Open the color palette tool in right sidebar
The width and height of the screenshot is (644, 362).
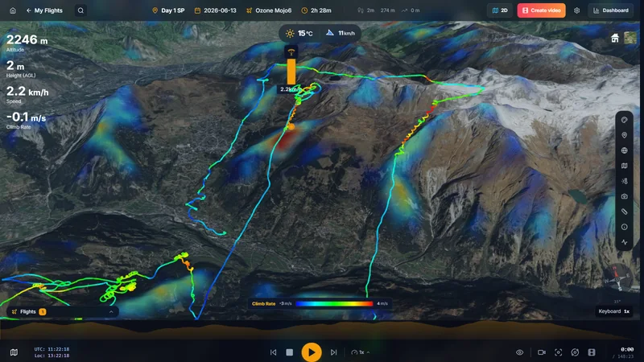pos(625,120)
